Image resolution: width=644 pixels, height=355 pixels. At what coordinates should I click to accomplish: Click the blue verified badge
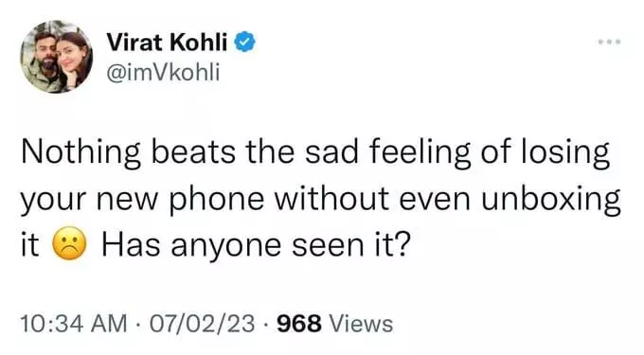coord(244,43)
